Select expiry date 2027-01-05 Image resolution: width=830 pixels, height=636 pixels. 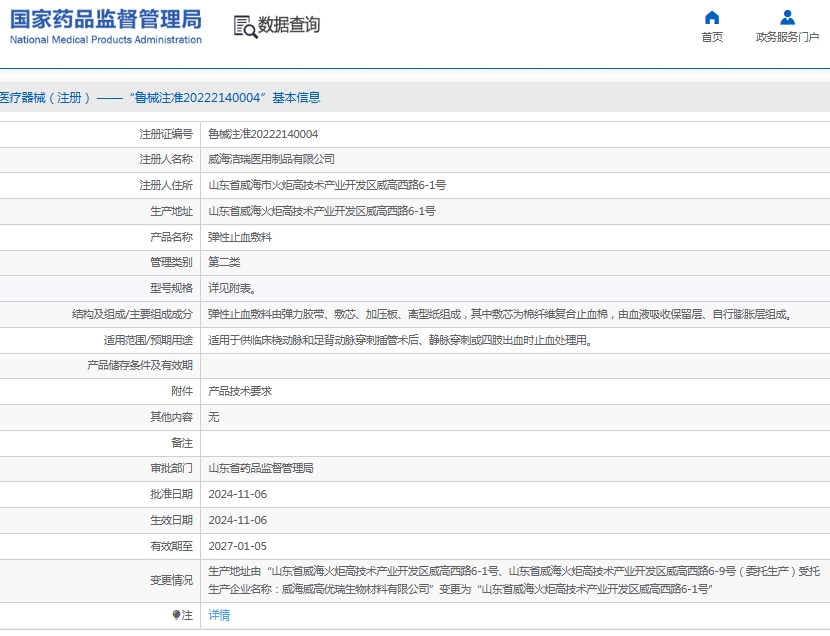[238, 546]
